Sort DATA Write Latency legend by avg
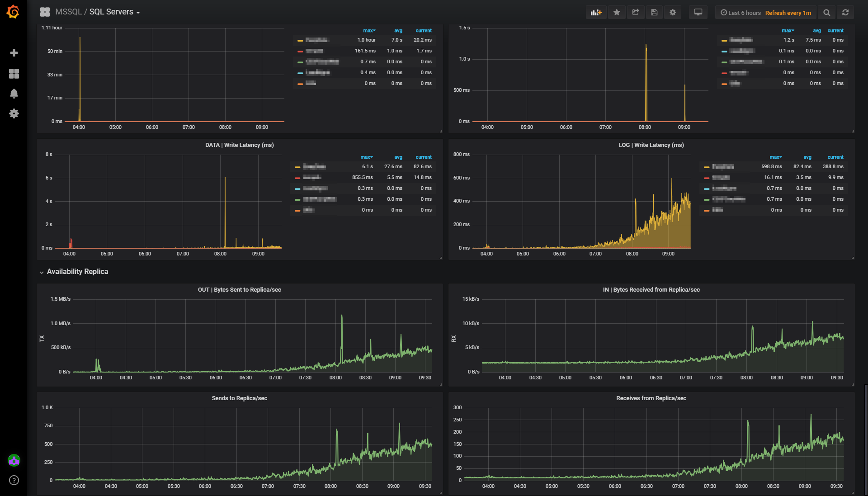The width and height of the screenshot is (868, 496). click(398, 157)
